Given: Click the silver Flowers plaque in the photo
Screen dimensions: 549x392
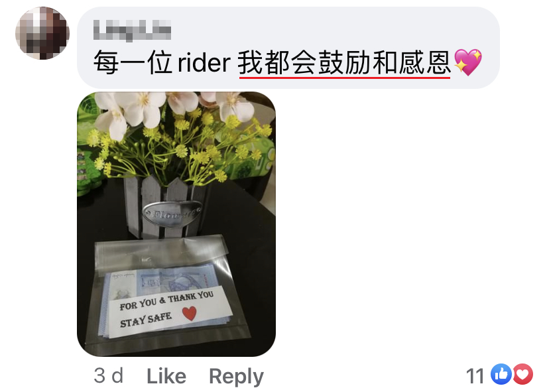Looking at the screenshot, I should click(172, 213).
